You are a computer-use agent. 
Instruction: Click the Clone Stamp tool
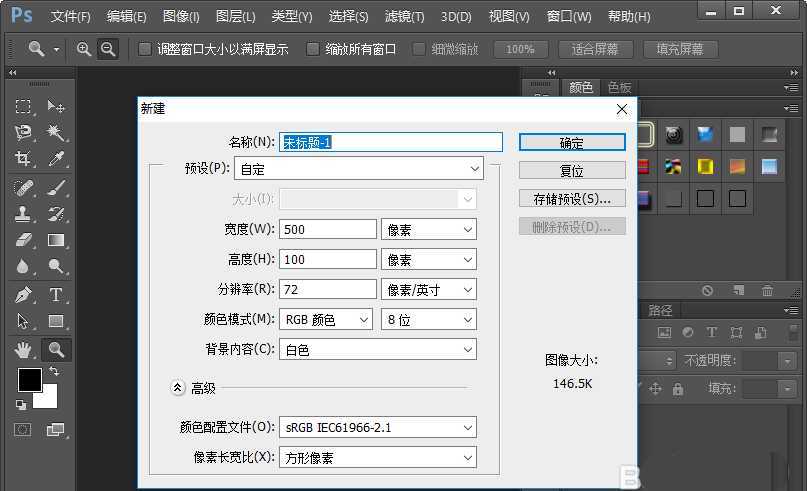coord(23,213)
